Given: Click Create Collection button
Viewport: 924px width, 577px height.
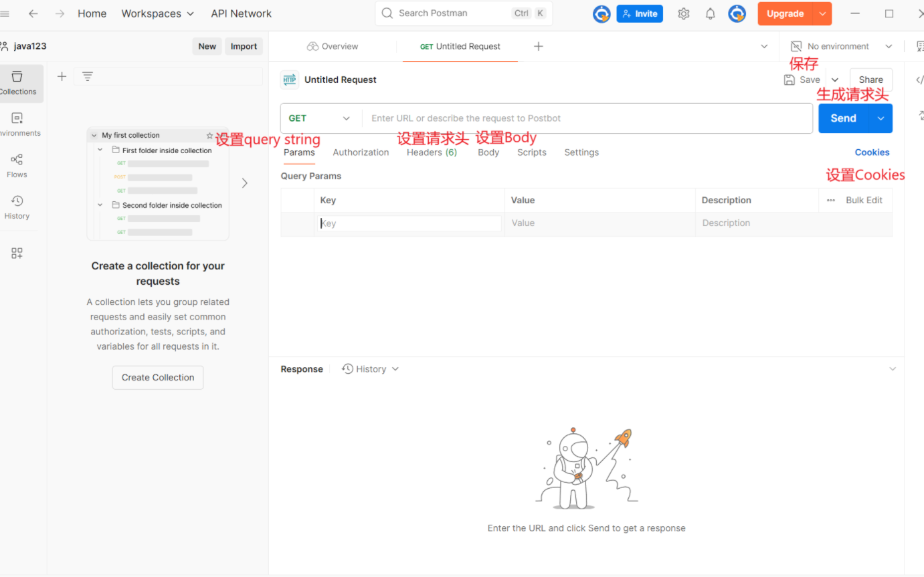Looking at the screenshot, I should (x=158, y=377).
